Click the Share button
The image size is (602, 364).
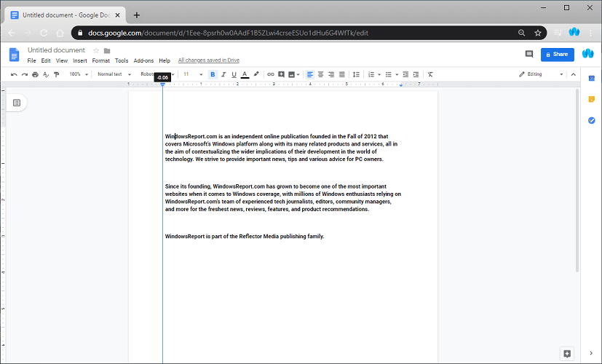558,55
